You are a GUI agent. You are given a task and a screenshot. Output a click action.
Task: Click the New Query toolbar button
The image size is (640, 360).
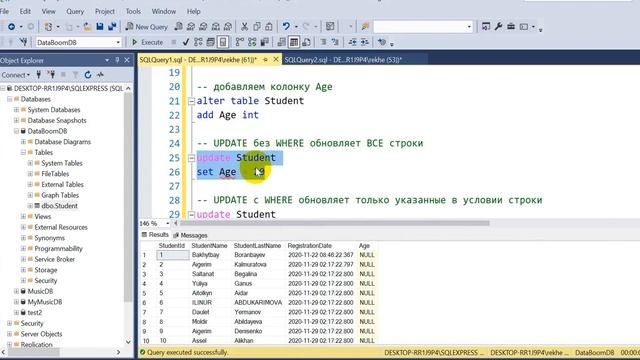pos(147,27)
